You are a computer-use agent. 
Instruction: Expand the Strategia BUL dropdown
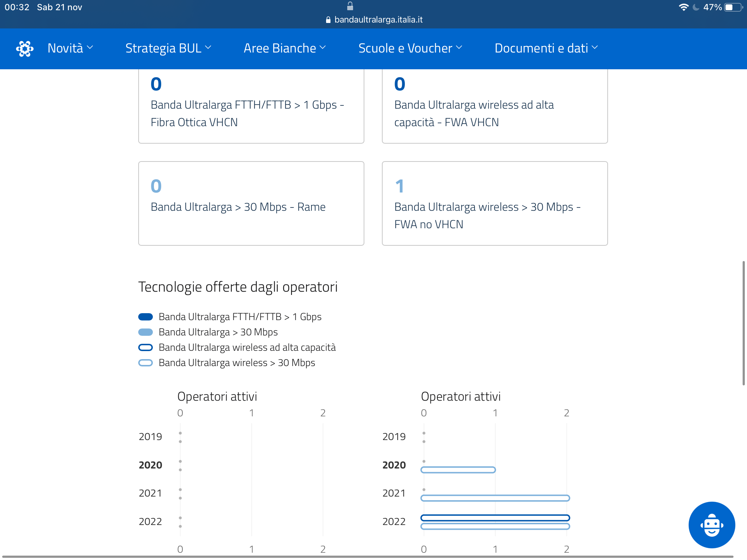coord(168,48)
